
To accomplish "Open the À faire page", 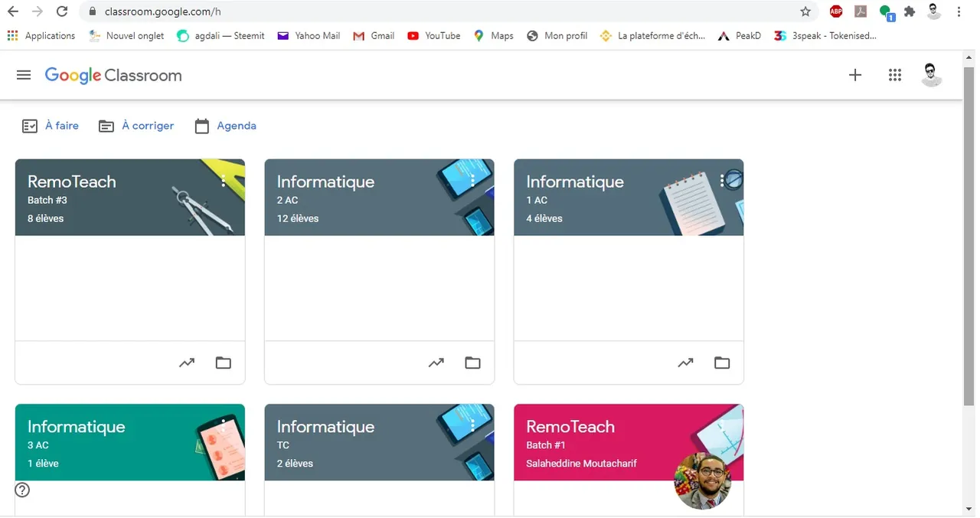I will [x=51, y=126].
